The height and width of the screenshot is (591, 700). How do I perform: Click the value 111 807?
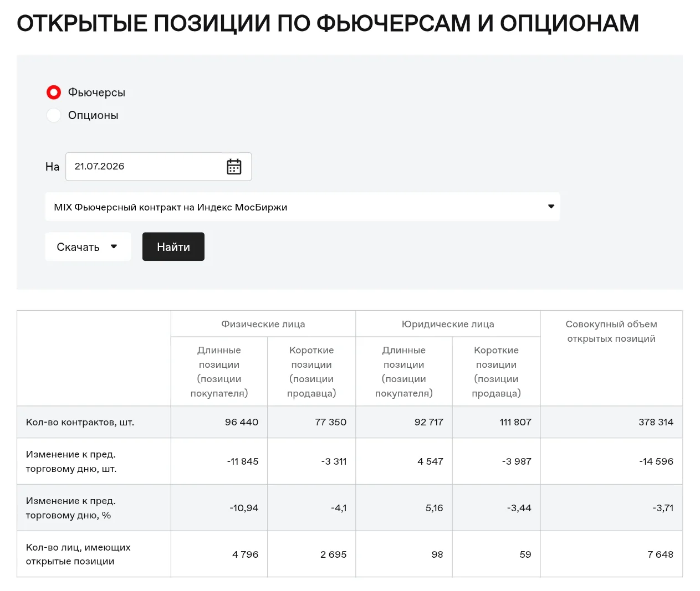tap(515, 422)
